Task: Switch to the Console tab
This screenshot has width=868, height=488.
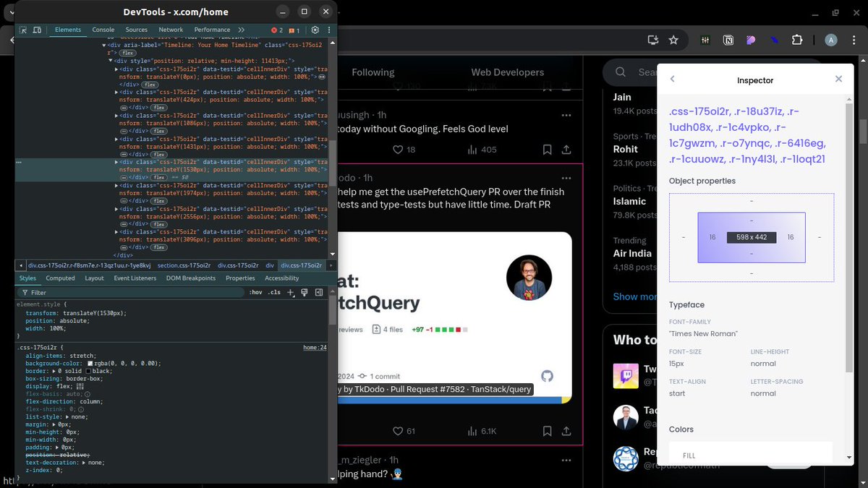Action: (103, 30)
